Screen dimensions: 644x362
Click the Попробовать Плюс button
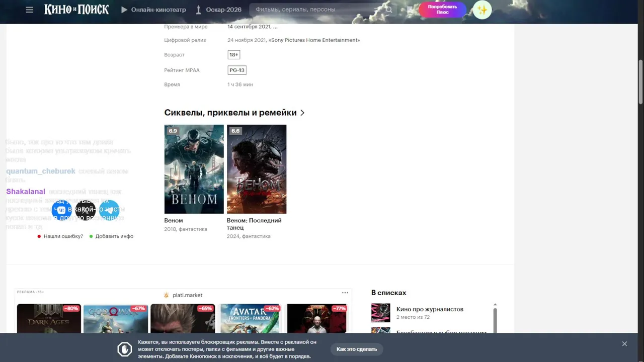(x=442, y=10)
